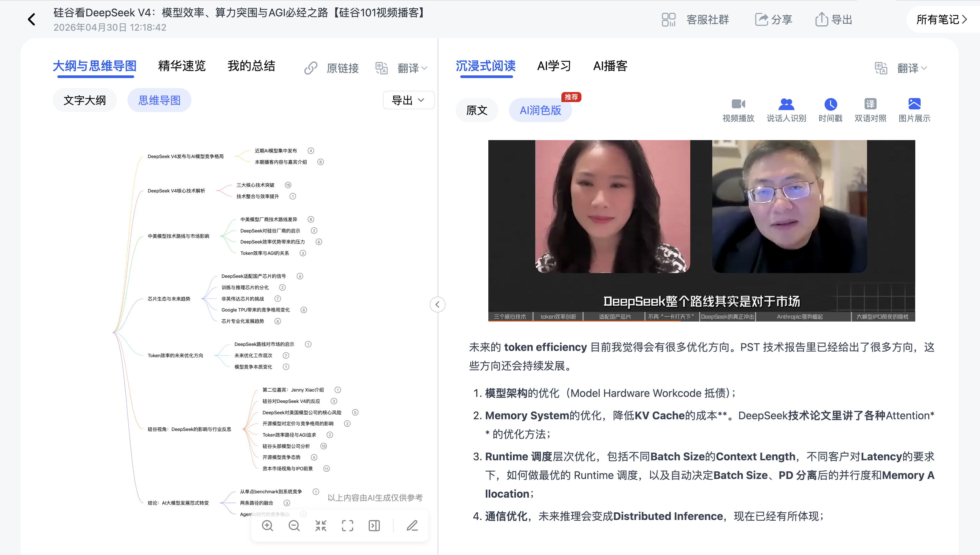Select 硅谷视角：DeepSeek的影响与行业反思 node
The height and width of the screenshot is (555, 980).
pyautogui.click(x=189, y=429)
